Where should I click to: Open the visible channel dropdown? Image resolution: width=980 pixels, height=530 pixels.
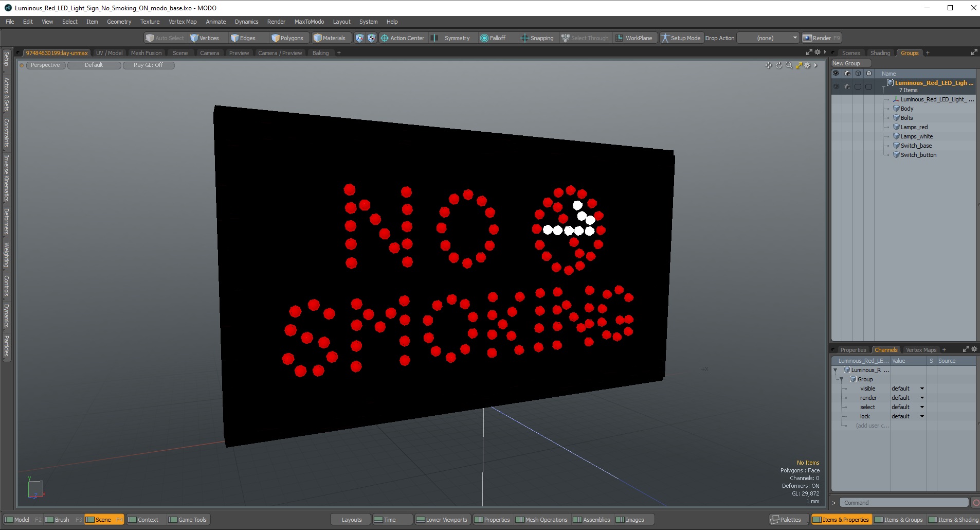coord(922,388)
